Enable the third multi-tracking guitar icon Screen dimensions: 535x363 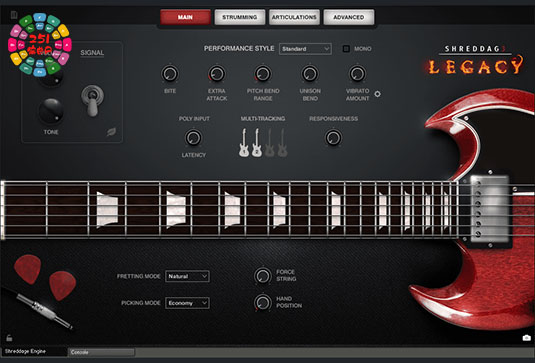click(270, 143)
